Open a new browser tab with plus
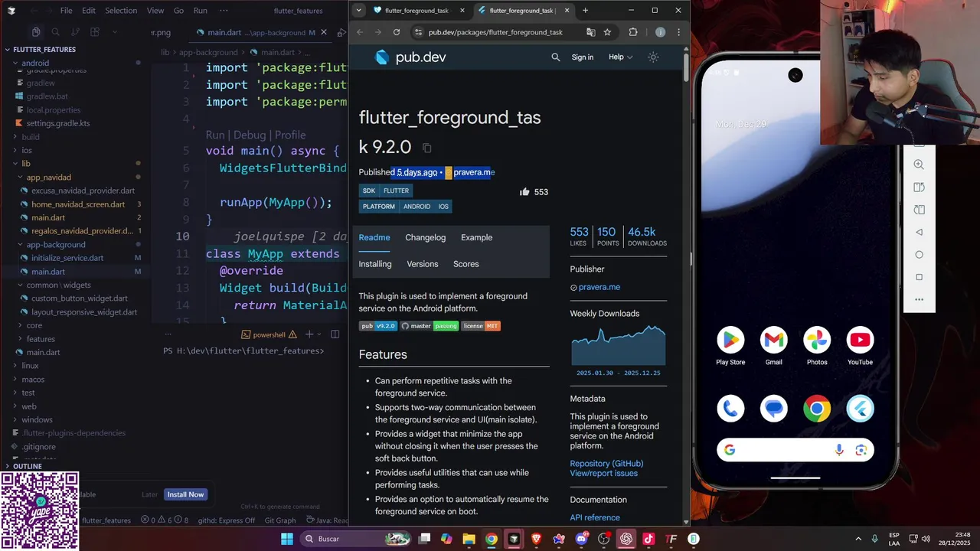 (x=586, y=11)
